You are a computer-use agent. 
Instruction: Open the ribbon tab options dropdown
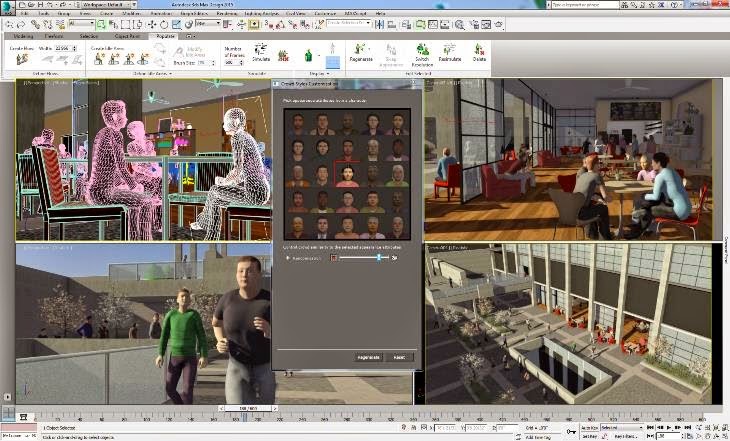[x=190, y=36]
